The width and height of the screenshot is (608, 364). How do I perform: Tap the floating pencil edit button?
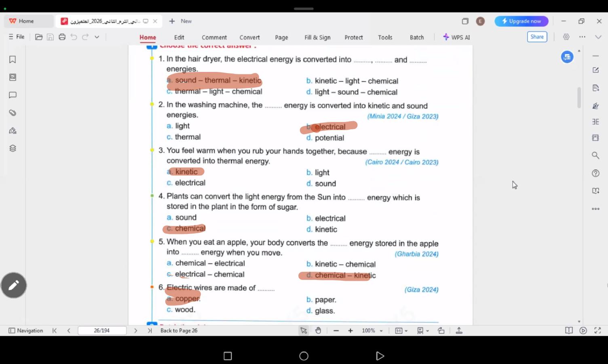(14, 285)
